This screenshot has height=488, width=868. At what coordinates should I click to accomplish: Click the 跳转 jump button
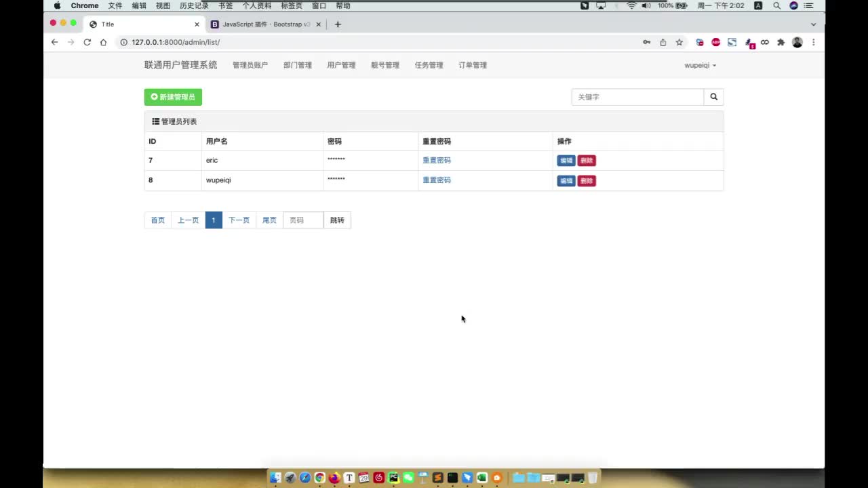337,220
